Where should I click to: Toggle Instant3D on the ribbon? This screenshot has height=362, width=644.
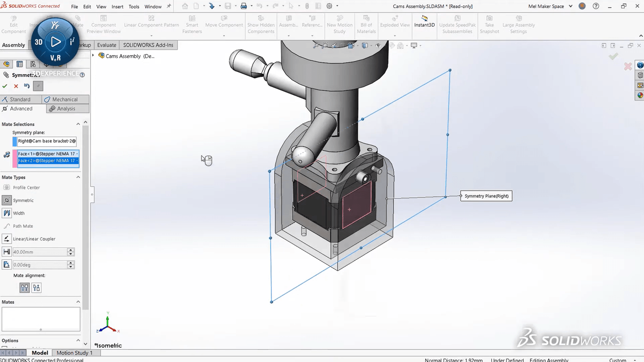click(424, 25)
